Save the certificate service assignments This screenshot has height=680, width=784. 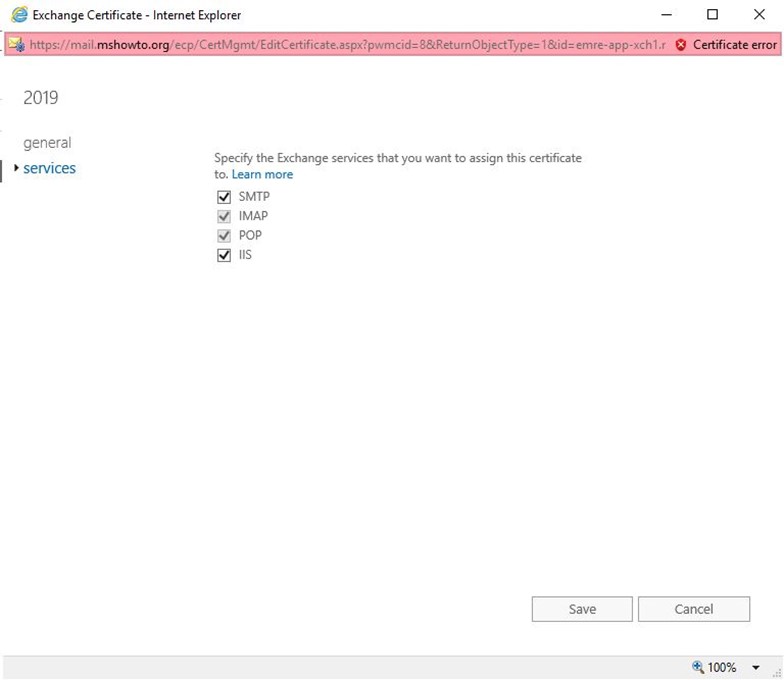[x=582, y=609]
